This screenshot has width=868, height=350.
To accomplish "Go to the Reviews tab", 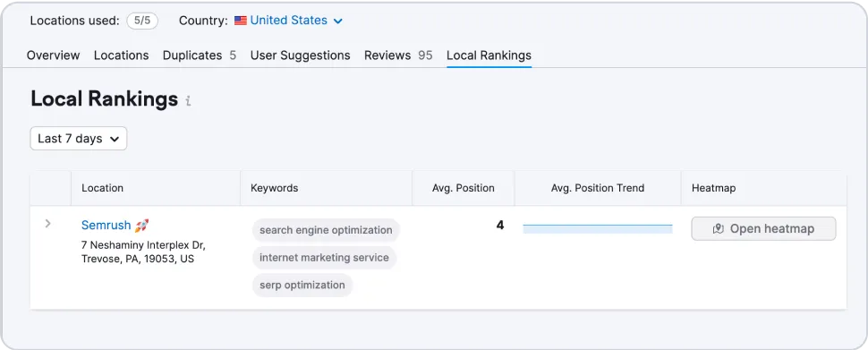I will 398,55.
